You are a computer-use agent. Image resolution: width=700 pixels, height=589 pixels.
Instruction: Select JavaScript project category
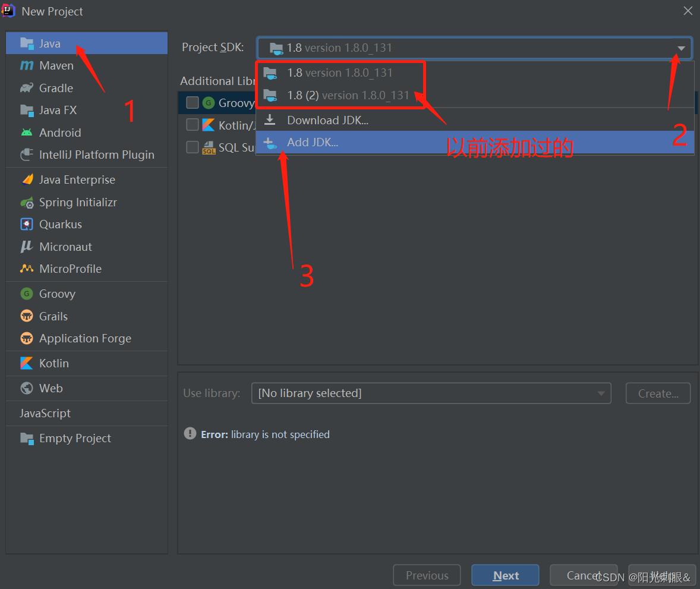(x=87, y=414)
